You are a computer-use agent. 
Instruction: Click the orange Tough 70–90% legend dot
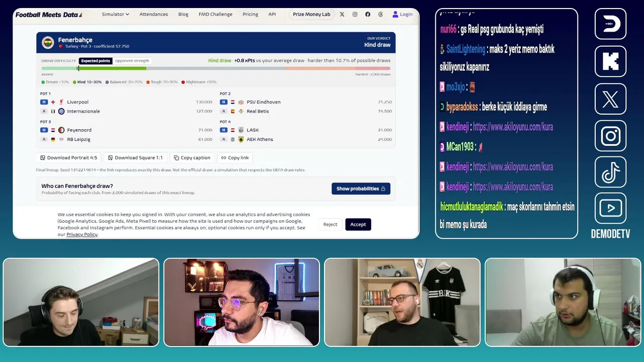tap(148, 82)
